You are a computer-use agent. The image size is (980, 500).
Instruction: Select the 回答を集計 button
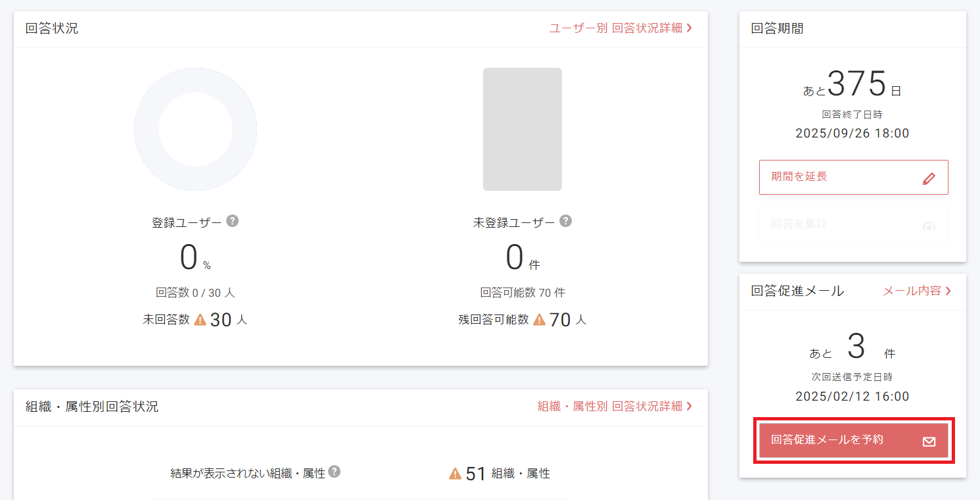(853, 226)
